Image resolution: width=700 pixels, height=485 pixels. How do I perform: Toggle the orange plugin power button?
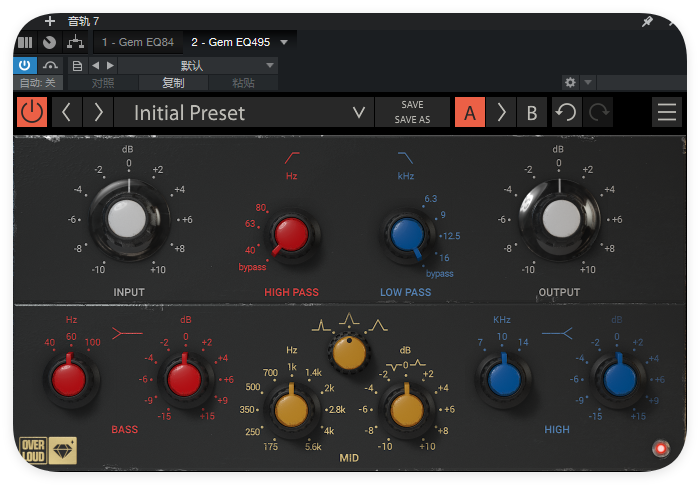[x=32, y=112]
